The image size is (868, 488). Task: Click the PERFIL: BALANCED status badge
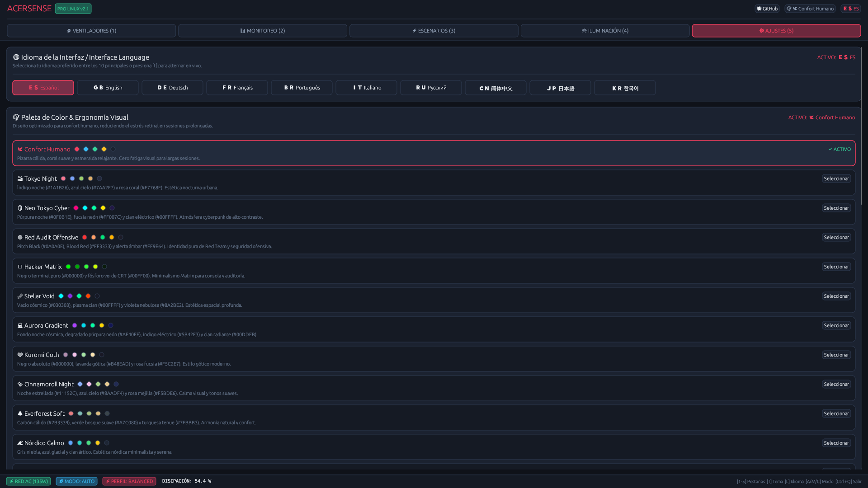[129, 481]
